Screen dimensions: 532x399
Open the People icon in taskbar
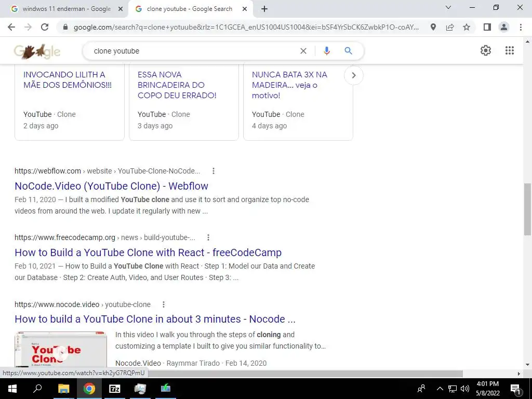(421, 389)
